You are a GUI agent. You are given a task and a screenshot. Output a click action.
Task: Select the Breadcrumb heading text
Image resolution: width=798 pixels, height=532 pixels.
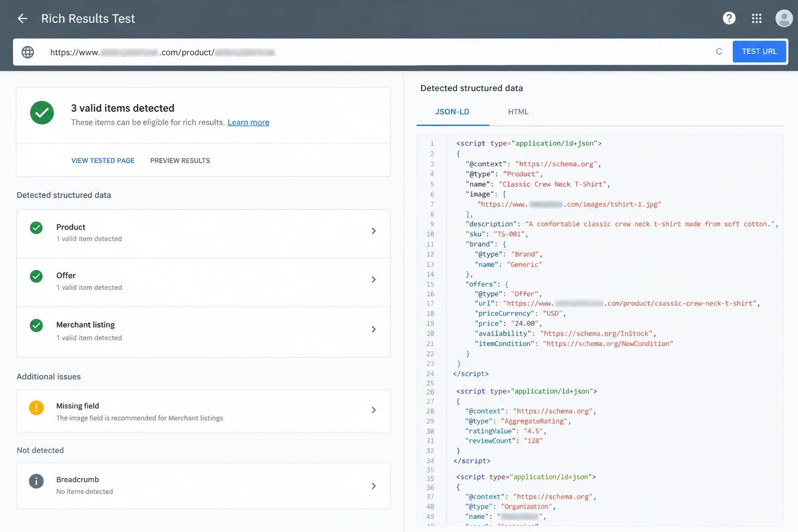click(x=77, y=480)
